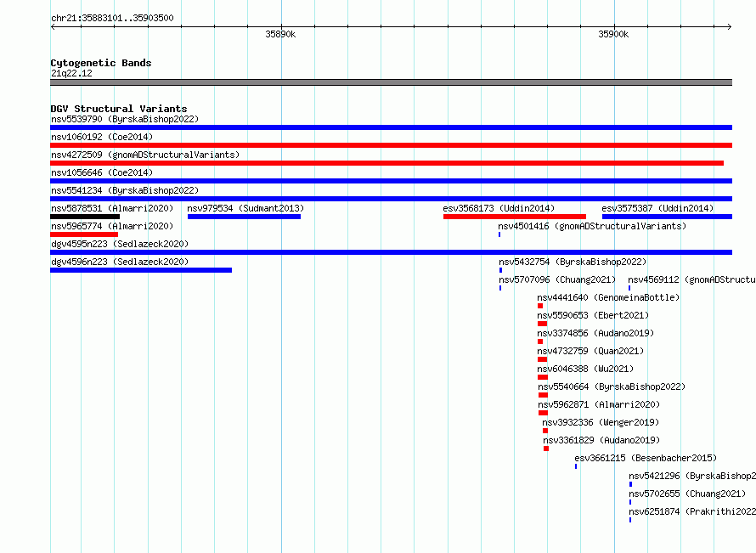Viewport: 756px width, 553px height.
Task: Open the nsv6046388 (Wu2021) label
Action: point(585,369)
